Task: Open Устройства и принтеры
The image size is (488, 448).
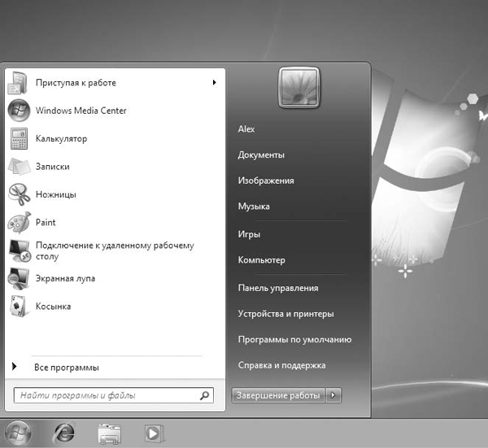Action: tap(285, 314)
